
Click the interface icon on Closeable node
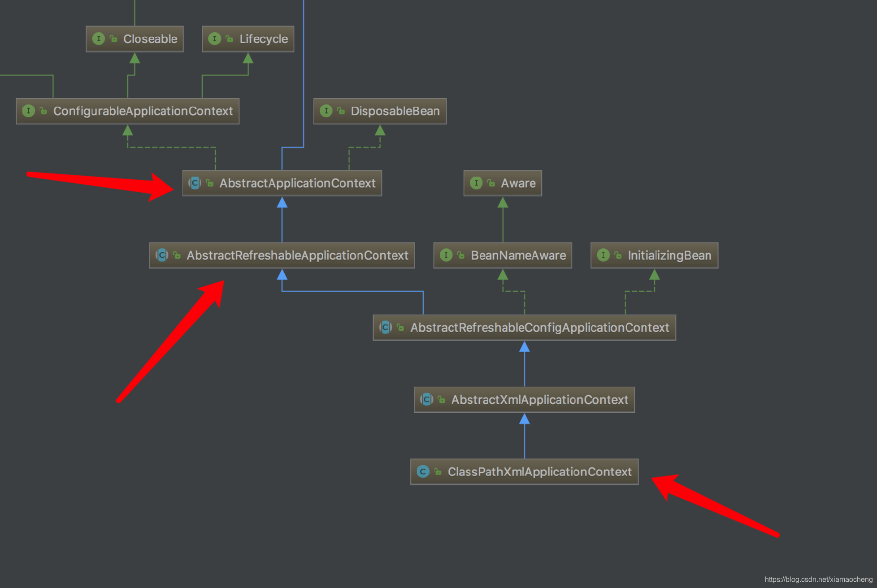(98, 39)
